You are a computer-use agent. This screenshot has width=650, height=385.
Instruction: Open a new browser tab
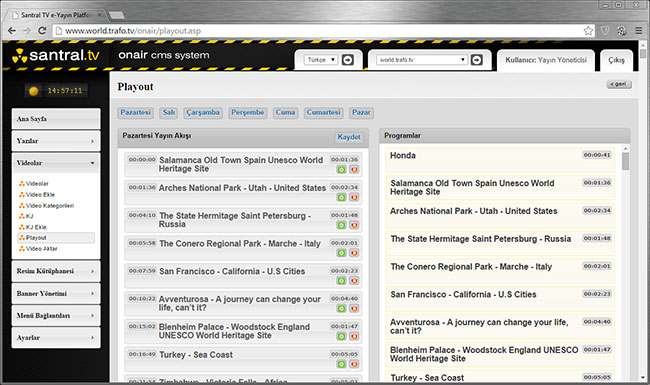pyautogui.click(x=116, y=15)
